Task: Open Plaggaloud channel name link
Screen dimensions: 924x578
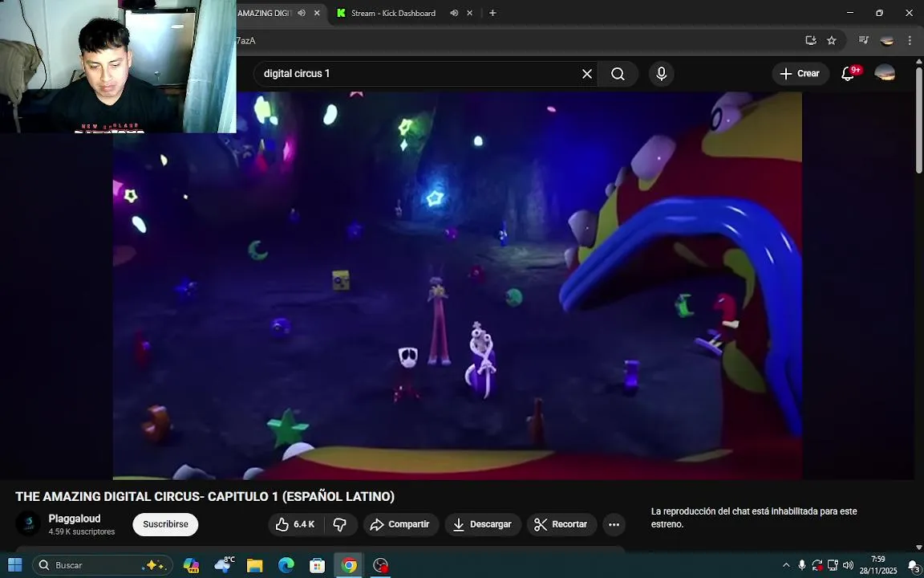Action: [75, 519]
